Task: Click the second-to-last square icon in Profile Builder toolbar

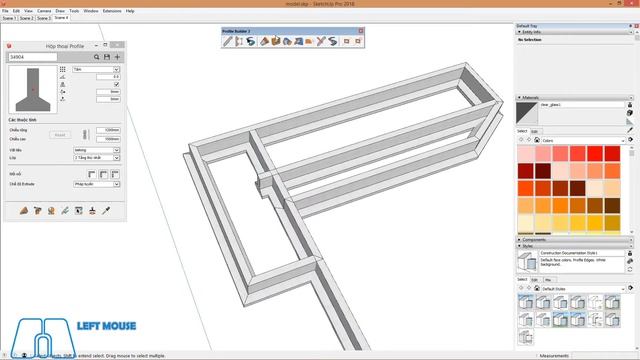Action: tap(347, 41)
